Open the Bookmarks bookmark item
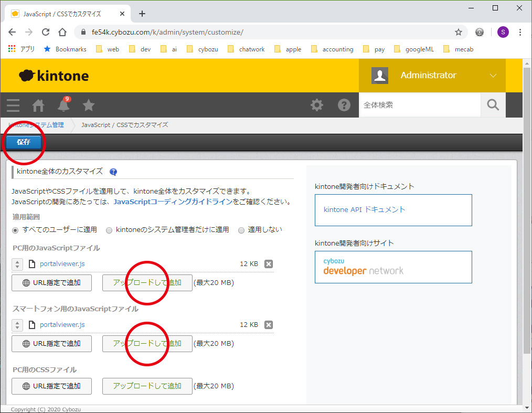The image size is (532, 413). (x=65, y=49)
